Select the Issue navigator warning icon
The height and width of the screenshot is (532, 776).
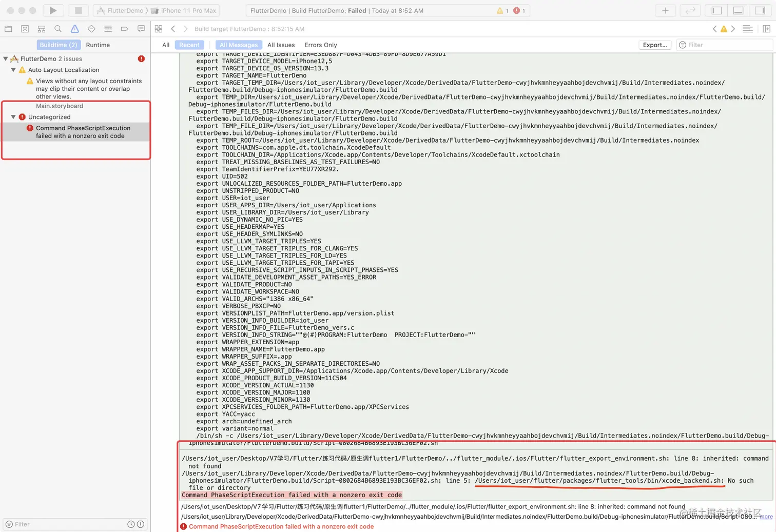click(x=75, y=29)
